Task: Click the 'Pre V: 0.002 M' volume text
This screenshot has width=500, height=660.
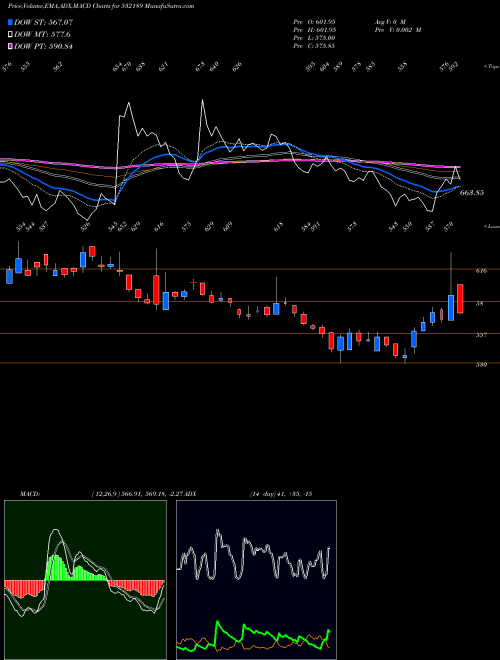Action: 398,30
